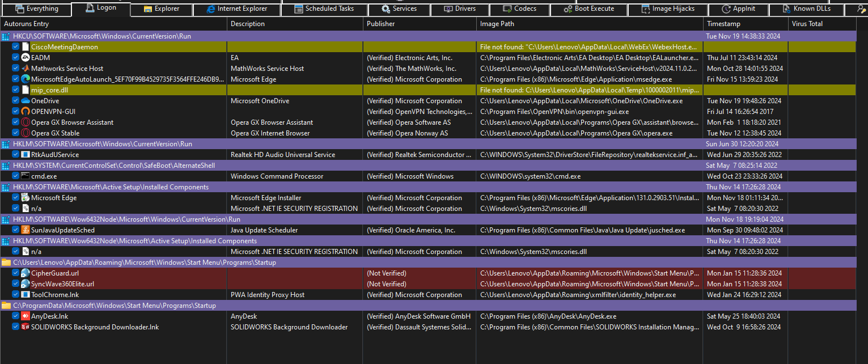Click the SunJavaUpdateSched Java icon
The image size is (868, 364).
(x=26, y=230)
